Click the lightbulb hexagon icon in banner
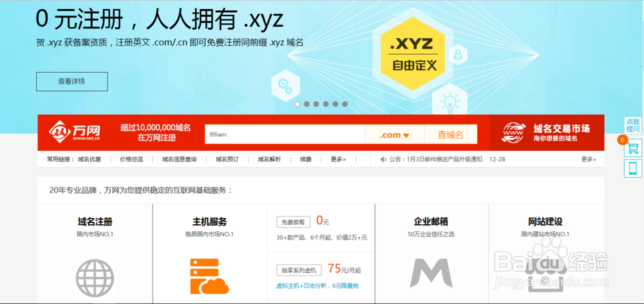This screenshot has width=644, height=304. tap(450, 100)
